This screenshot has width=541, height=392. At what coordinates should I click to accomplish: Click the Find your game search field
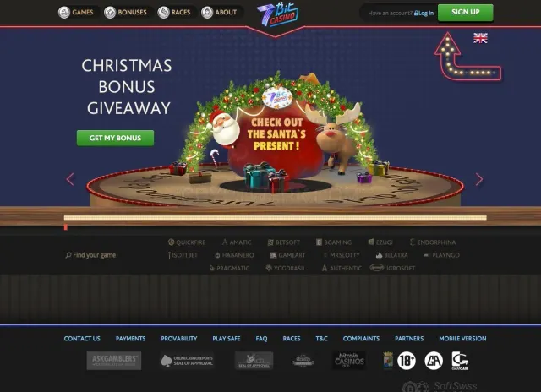click(90, 255)
